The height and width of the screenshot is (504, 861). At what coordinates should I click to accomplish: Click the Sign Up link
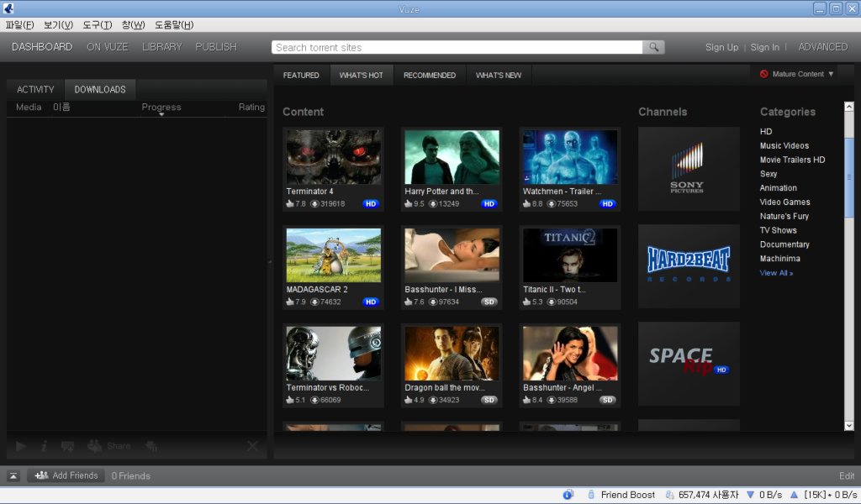click(721, 47)
